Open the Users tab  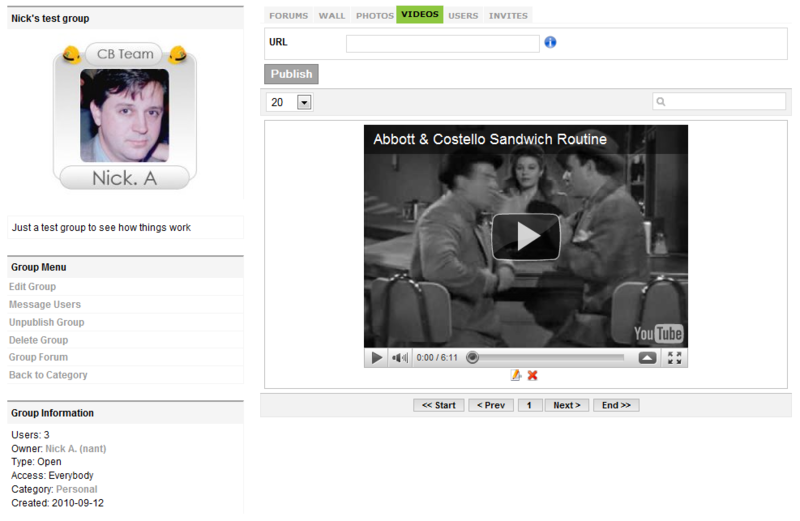463,16
